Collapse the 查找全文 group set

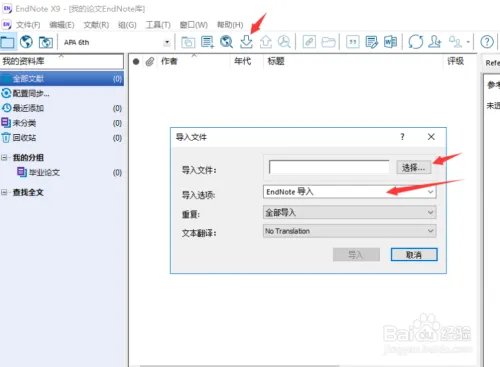tap(4, 192)
